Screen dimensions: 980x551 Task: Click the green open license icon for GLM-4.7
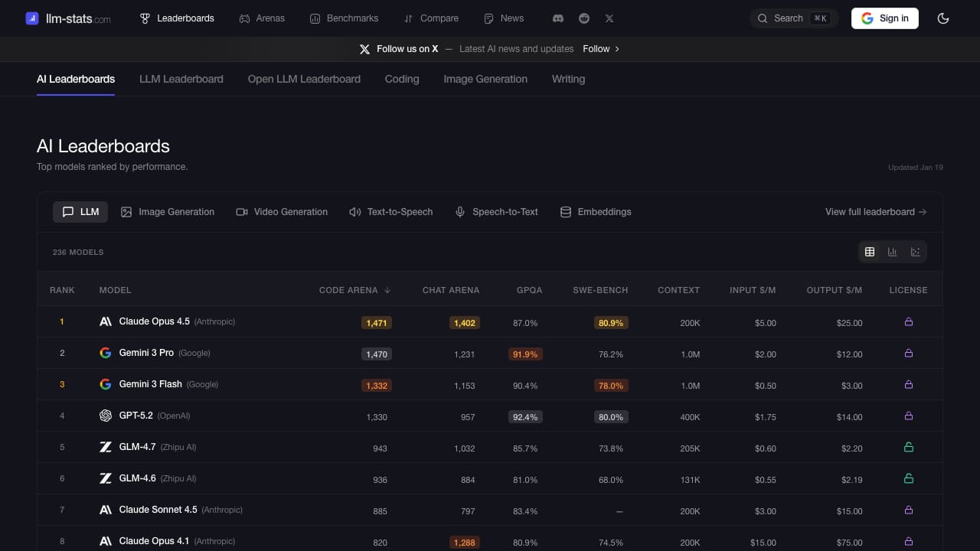point(909,448)
